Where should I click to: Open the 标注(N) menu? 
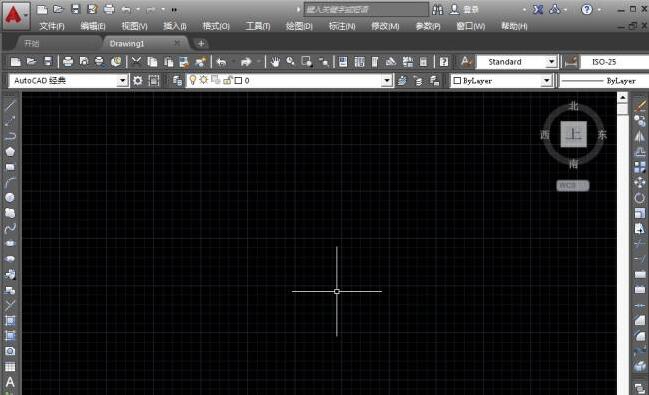(x=342, y=26)
